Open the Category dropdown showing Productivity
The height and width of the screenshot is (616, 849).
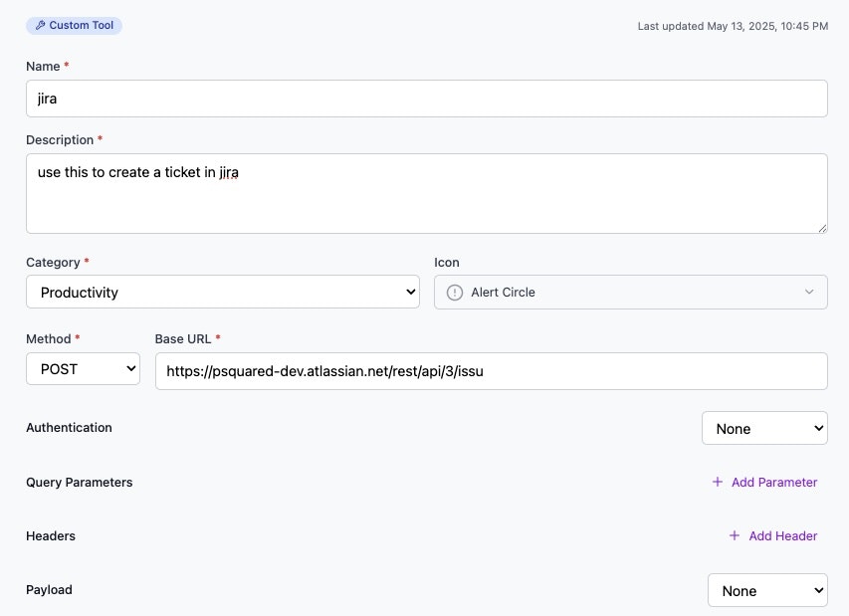(222, 293)
